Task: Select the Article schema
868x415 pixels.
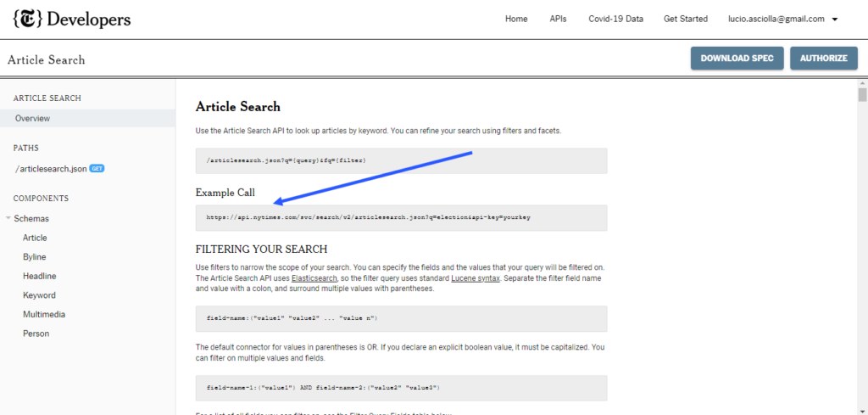Action: tap(35, 238)
